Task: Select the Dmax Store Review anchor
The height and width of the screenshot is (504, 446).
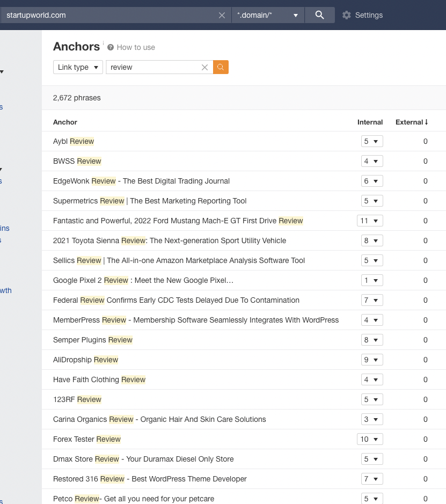Action: (143, 459)
